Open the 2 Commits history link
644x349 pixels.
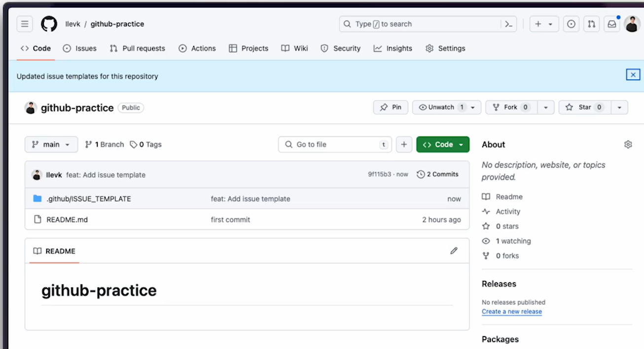(x=438, y=174)
